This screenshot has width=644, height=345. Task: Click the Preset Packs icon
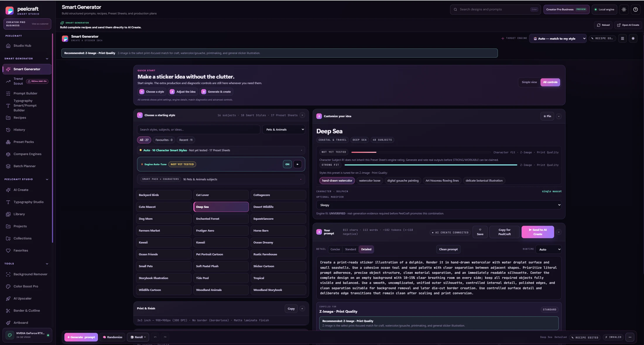point(8,142)
